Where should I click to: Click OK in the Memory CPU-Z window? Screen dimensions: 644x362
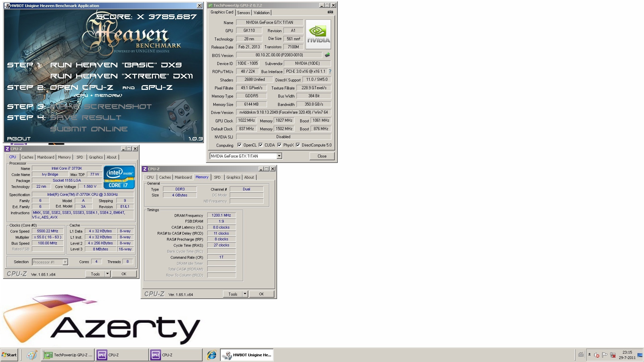[x=261, y=294]
